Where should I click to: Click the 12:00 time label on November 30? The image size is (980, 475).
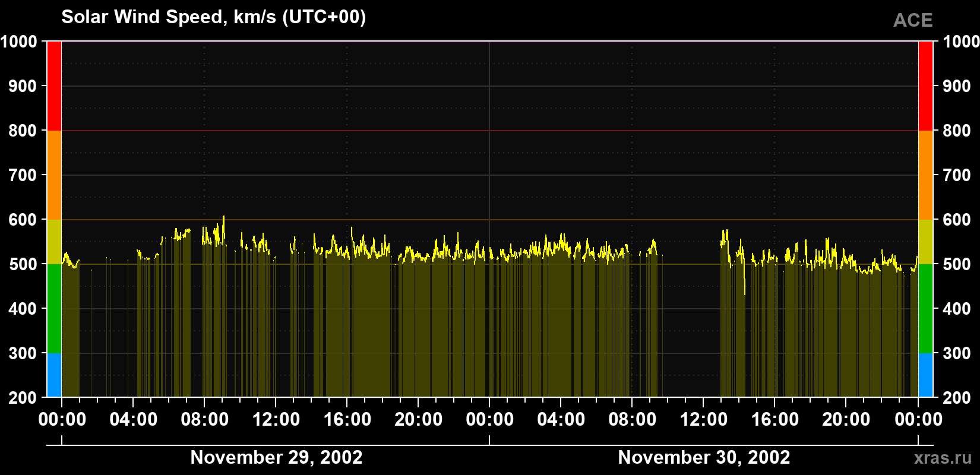704,420
